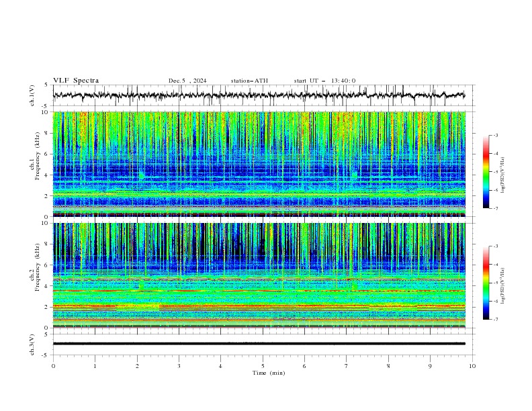This screenshot has height=411, width=532.
Task: Click the time axis tick label "9"
Action: (x=430, y=366)
